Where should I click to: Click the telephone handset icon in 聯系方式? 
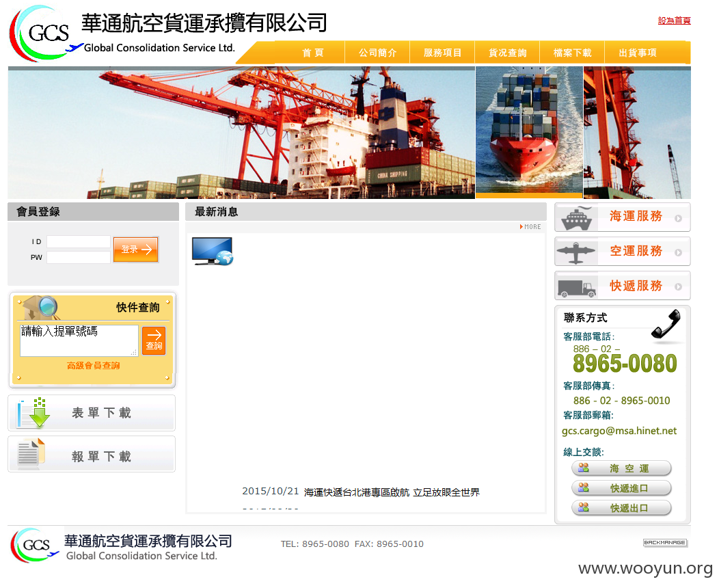point(666,325)
